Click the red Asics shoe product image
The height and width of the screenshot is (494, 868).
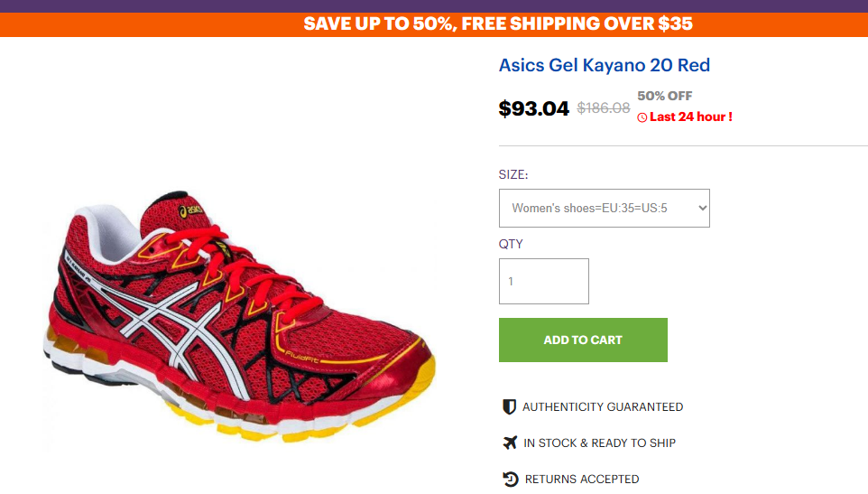click(239, 316)
